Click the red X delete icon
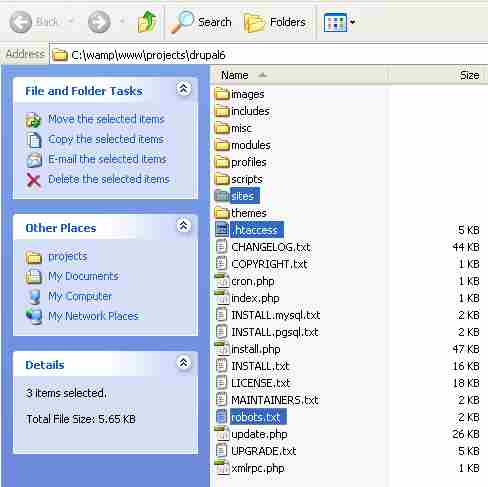The image size is (488, 487). coord(33,180)
